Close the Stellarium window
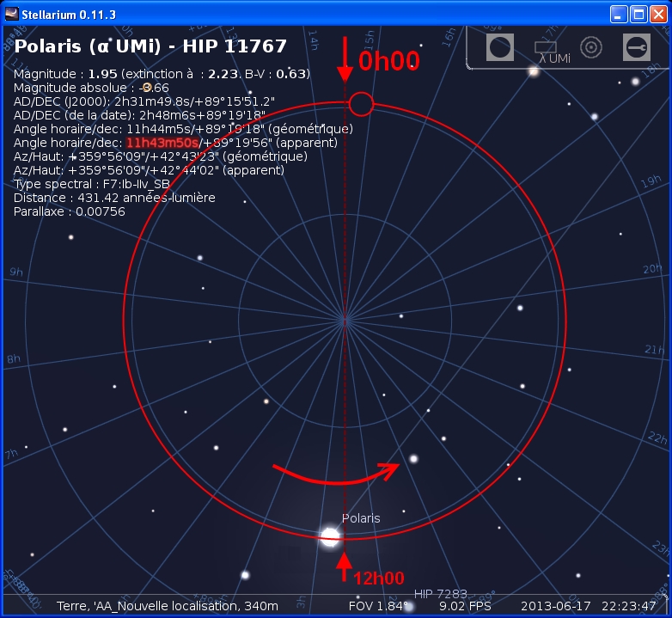Image resolution: width=672 pixels, height=618 pixels. pos(658,15)
